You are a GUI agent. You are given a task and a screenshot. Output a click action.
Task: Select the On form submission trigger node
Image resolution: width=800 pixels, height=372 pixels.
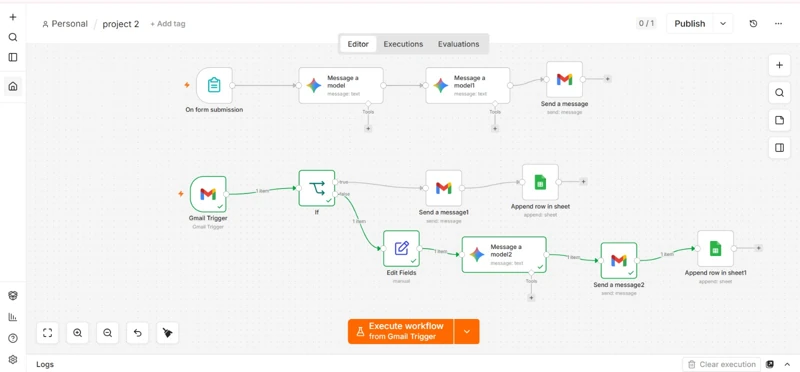pos(214,85)
